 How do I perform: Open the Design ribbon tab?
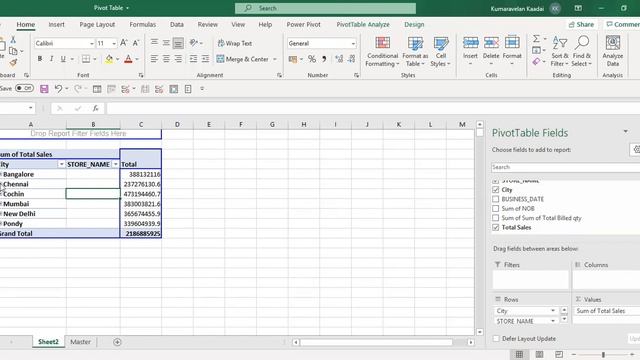coord(414,24)
